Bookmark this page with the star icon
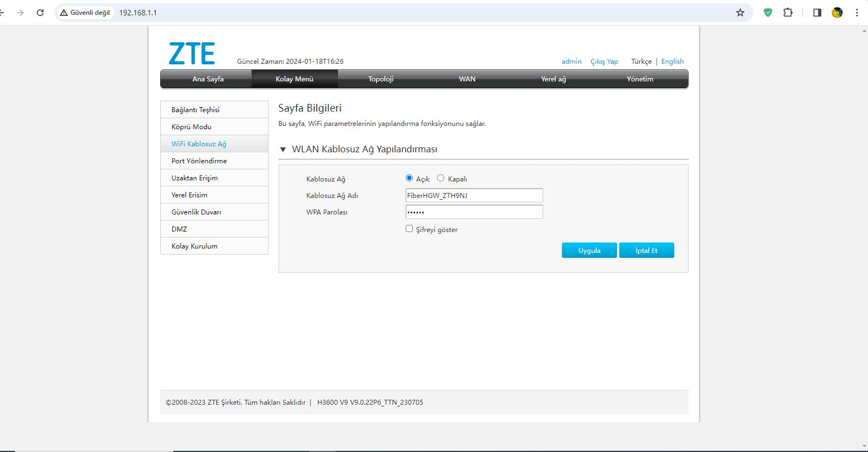Image resolution: width=868 pixels, height=452 pixels. click(740, 13)
